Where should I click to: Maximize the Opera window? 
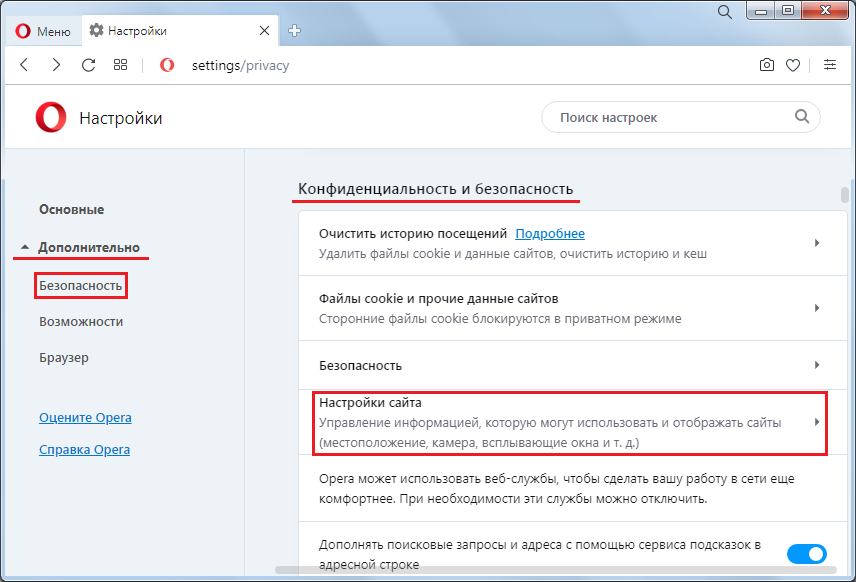click(x=788, y=10)
